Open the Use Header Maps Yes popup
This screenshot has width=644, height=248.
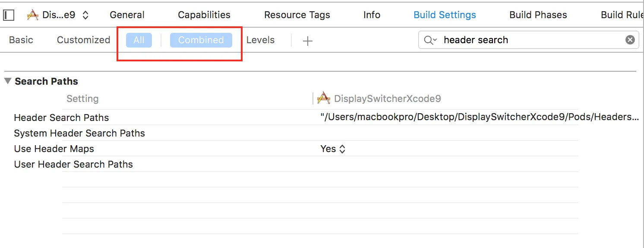(x=333, y=149)
